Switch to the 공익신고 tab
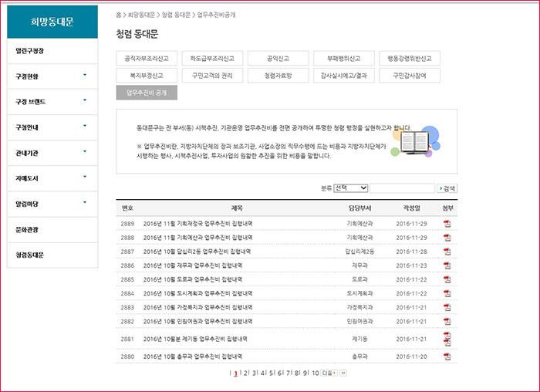The height and width of the screenshot is (392, 540). 278,58
